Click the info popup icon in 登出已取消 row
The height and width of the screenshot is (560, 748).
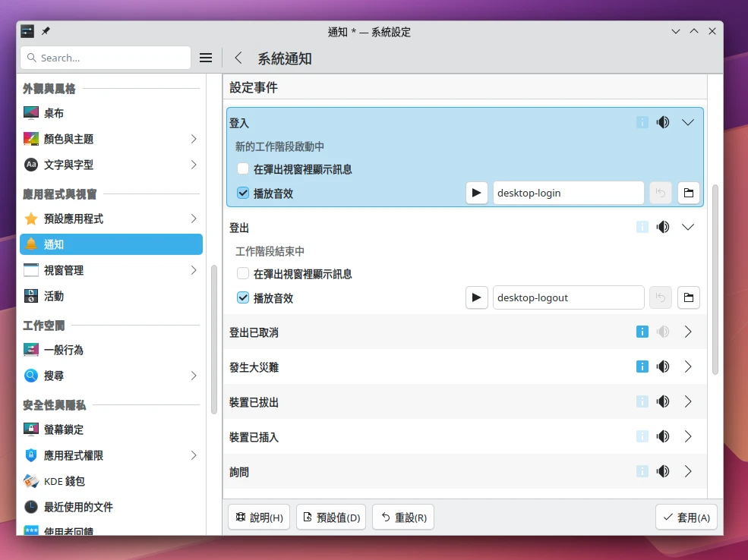[x=642, y=332]
